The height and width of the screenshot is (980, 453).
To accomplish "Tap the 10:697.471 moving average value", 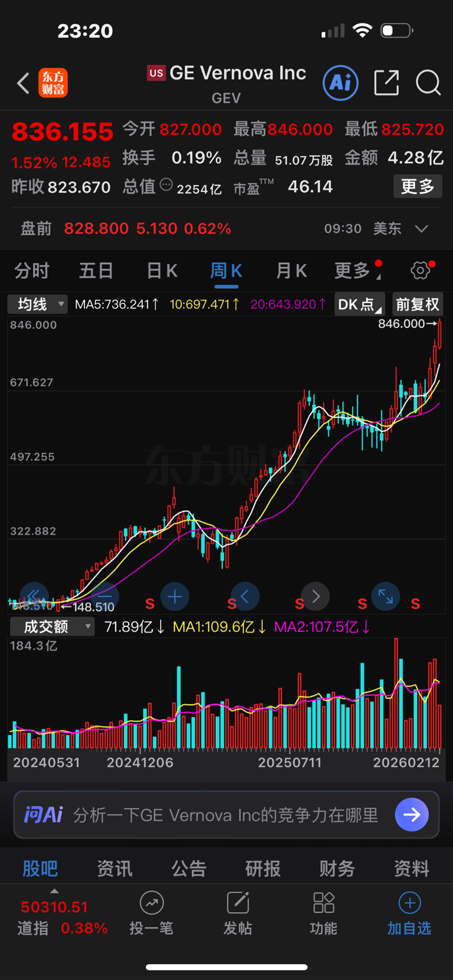I will tap(205, 304).
